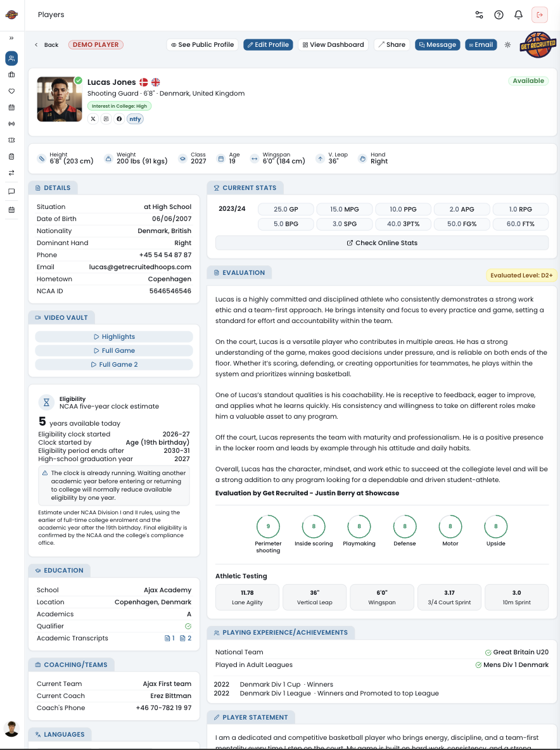Share the player profile
560x750 pixels.
pyautogui.click(x=392, y=44)
